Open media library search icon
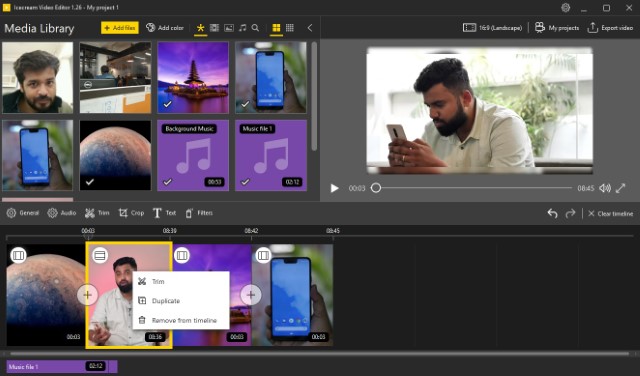Screen dimensions: 640x376 coord(256,28)
